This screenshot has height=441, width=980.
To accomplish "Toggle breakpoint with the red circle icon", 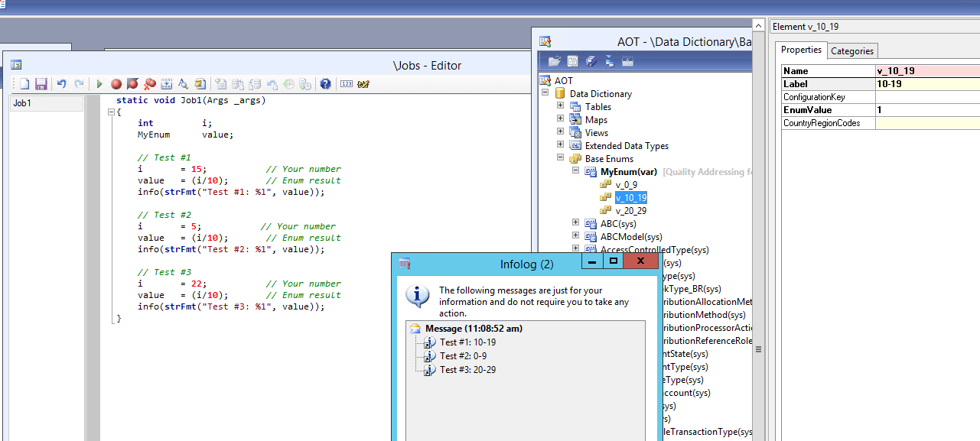I will (116, 84).
